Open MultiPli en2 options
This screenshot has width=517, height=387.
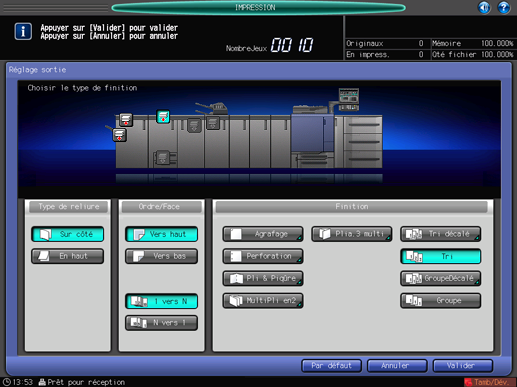pyautogui.click(x=263, y=301)
